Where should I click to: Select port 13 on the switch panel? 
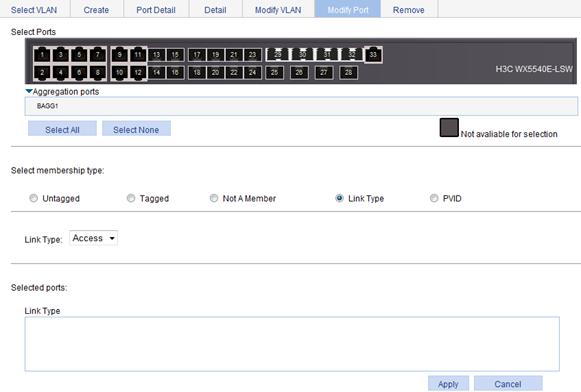click(157, 55)
